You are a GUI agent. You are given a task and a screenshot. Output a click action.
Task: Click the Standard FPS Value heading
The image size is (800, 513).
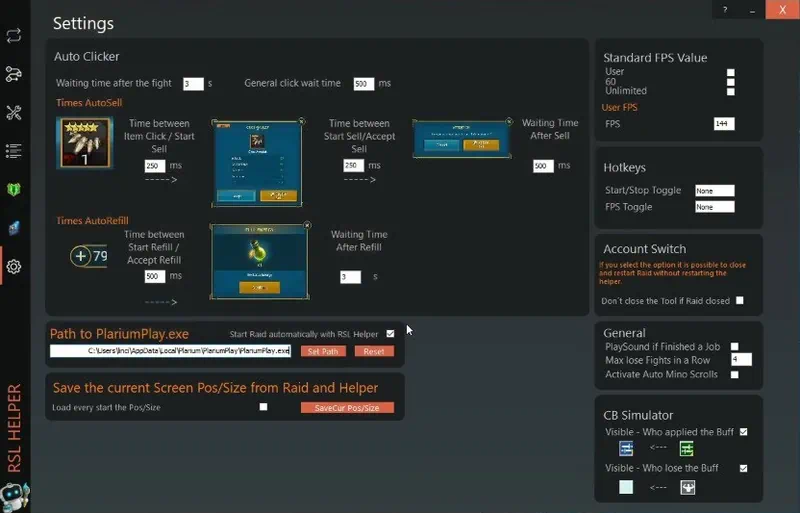(x=655, y=58)
